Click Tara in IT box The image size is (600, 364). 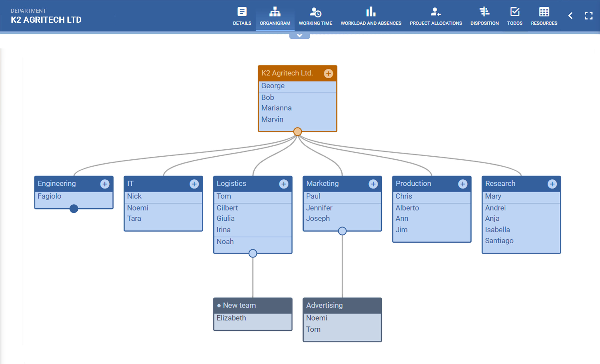pyautogui.click(x=134, y=218)
